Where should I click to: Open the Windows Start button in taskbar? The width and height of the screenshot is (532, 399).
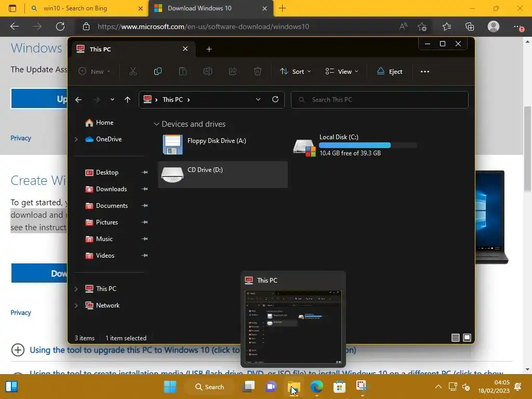(x=170, y=387)
